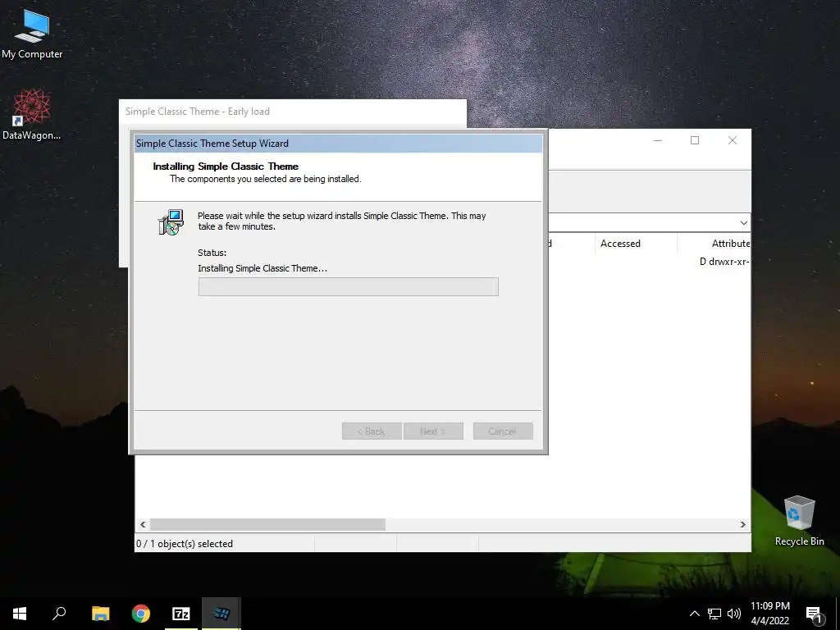The image size is (840, 630).
Task: Click left arrow of horizontal scrollbar
Action: tap(143, 524)
